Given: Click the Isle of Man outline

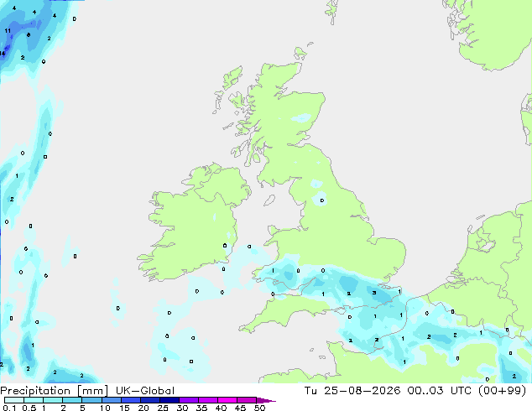Looking at the screenshot, I should [x=269, y=200].
